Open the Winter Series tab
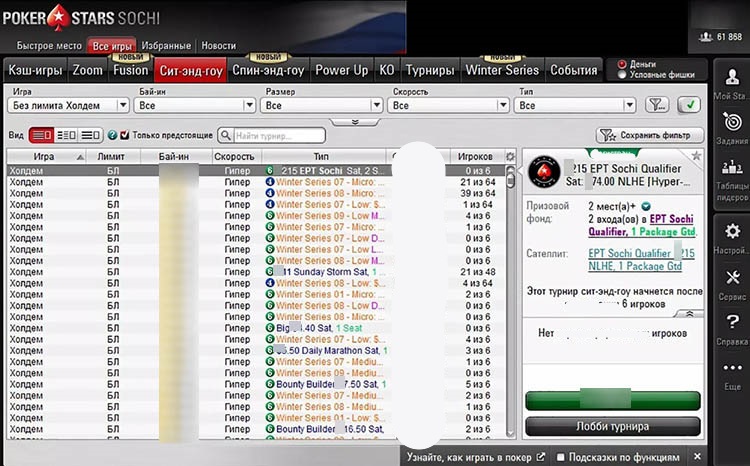Viewport: 750px width, 466px height. click(x=502, y=70)
